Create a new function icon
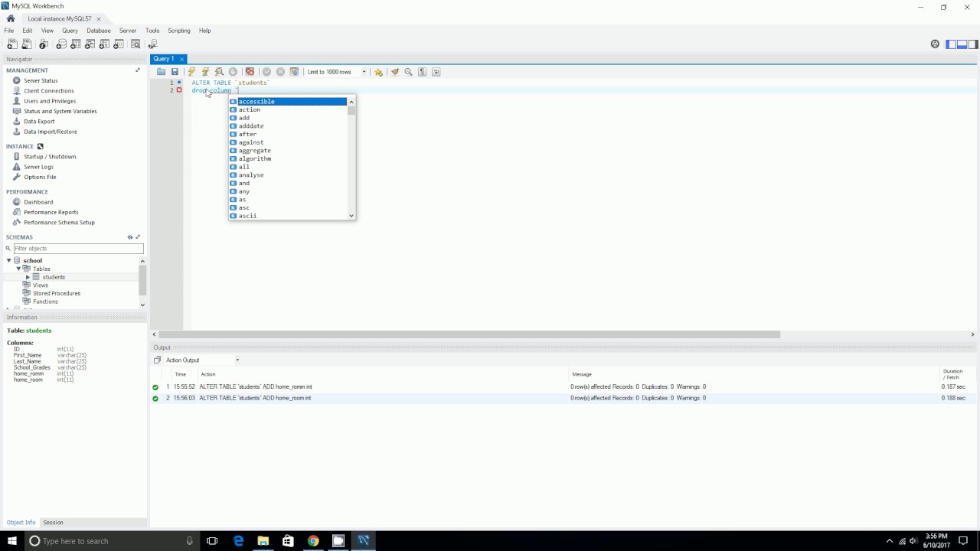 click(119, 44)
